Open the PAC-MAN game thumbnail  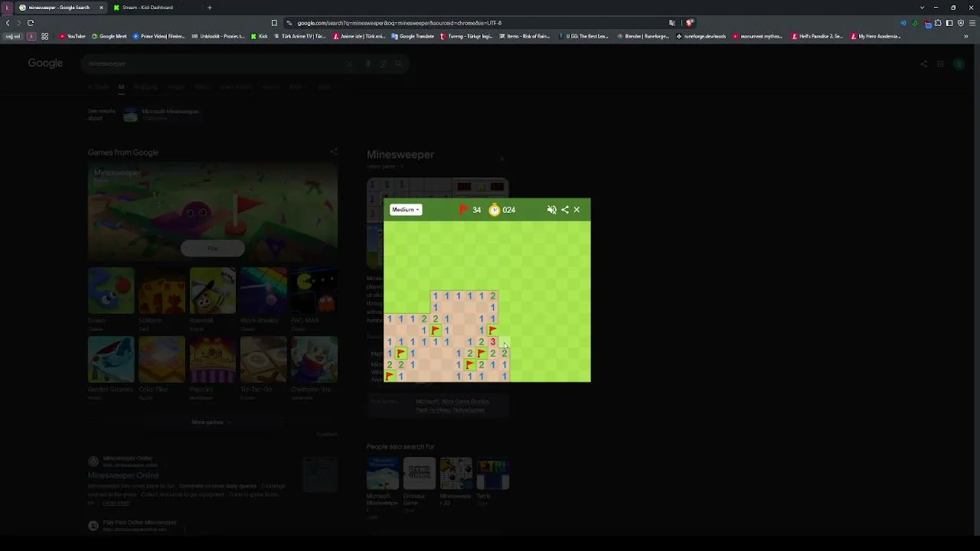pos(314,291)
